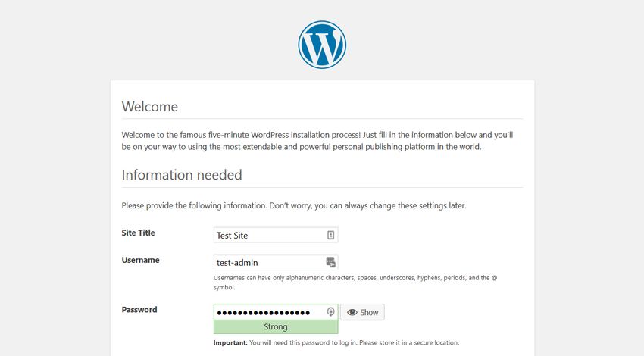This screenshot has height=356, width=644.
Task: Click the Password label
Action: click(x=139, y=310)
